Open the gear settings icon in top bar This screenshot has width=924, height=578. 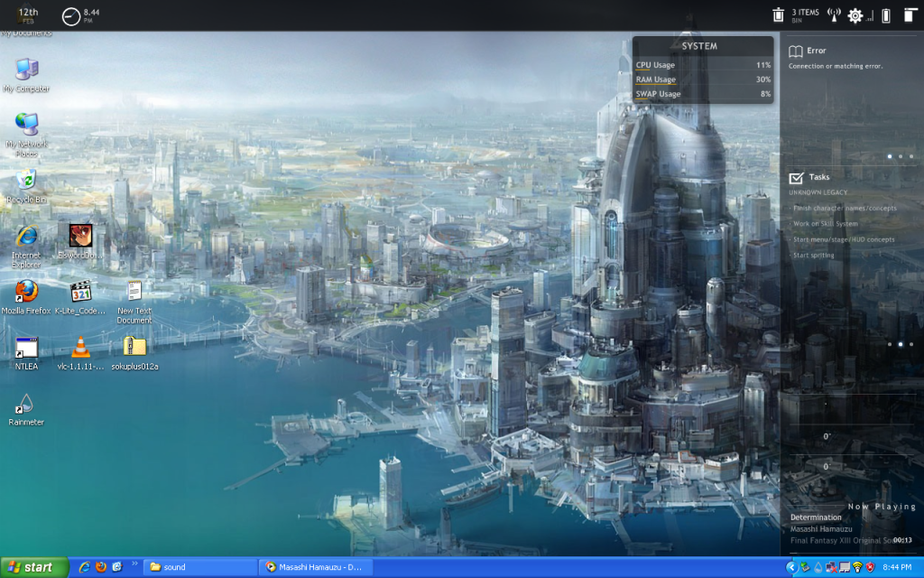(855, 16)
